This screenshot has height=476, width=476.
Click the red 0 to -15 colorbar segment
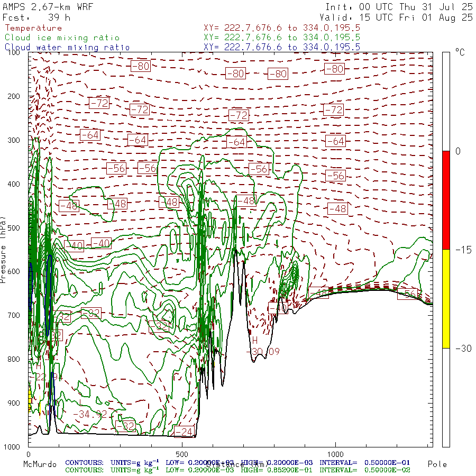[x=446, y=200]
